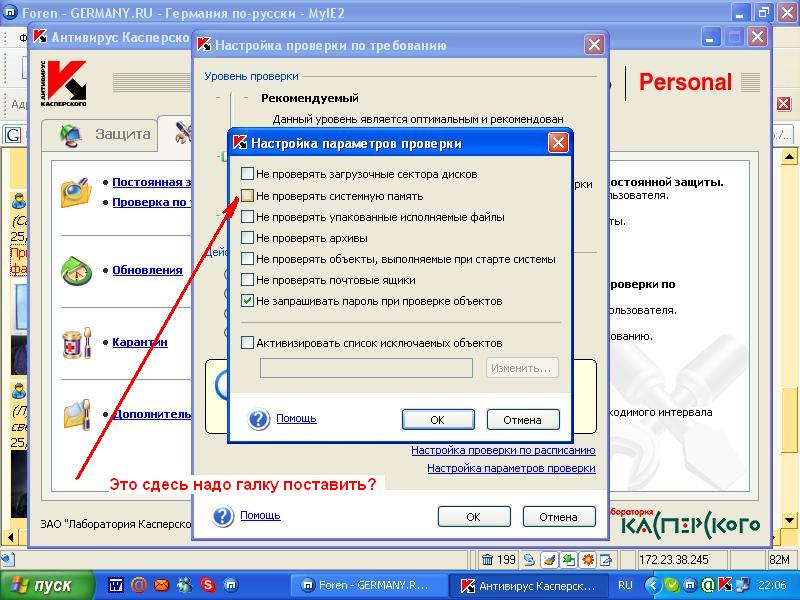Viewport: 800px width, 600px height.
Task: Uncheck 'Не запрашивать пароль при проверке объектов'
Action: 247,301
